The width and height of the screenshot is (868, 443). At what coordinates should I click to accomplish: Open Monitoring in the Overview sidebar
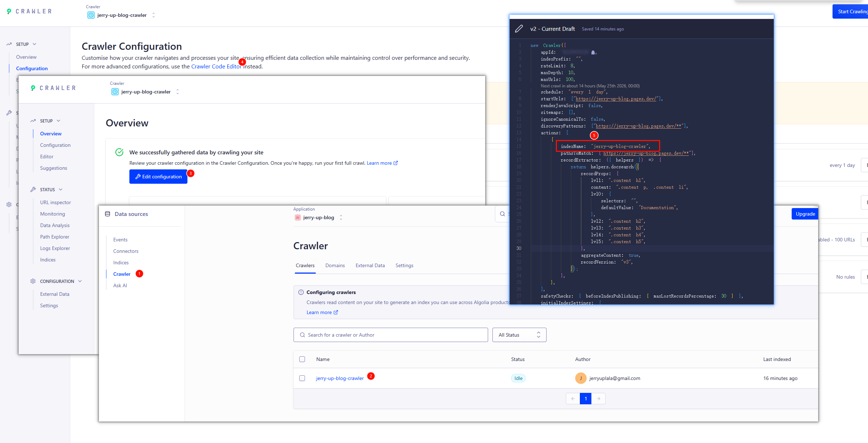click(x=53, y=214)
